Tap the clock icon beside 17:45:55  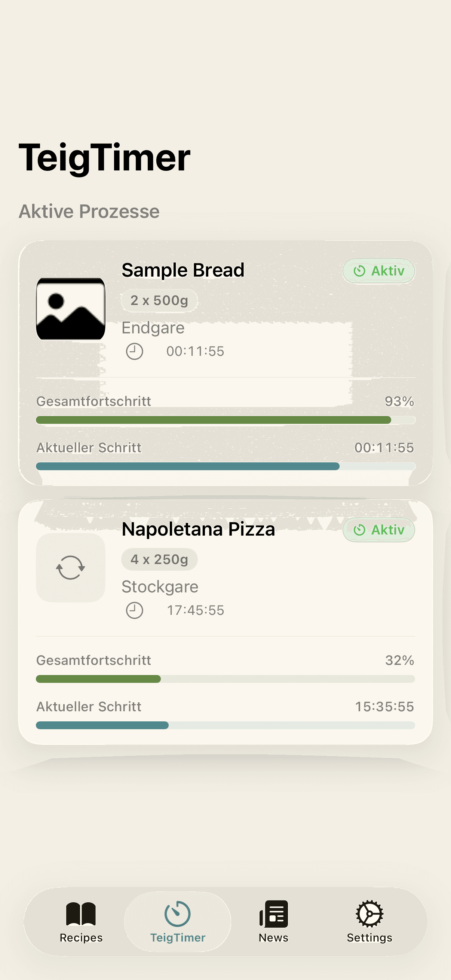[134, 610]
